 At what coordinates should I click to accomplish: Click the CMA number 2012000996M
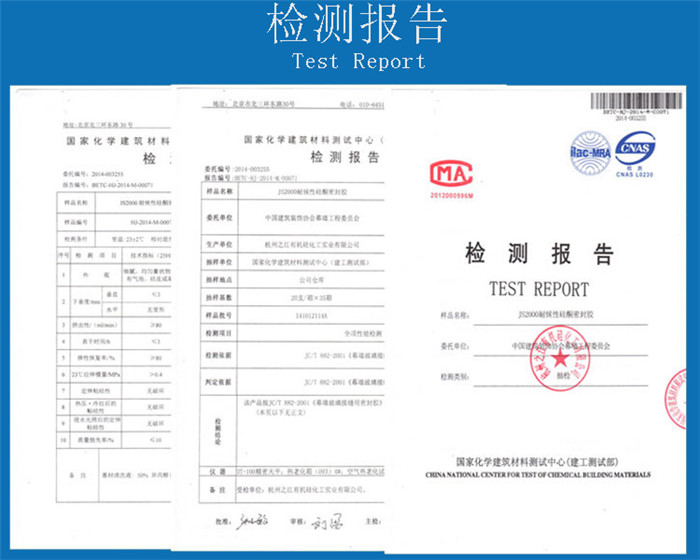(450, 196)
